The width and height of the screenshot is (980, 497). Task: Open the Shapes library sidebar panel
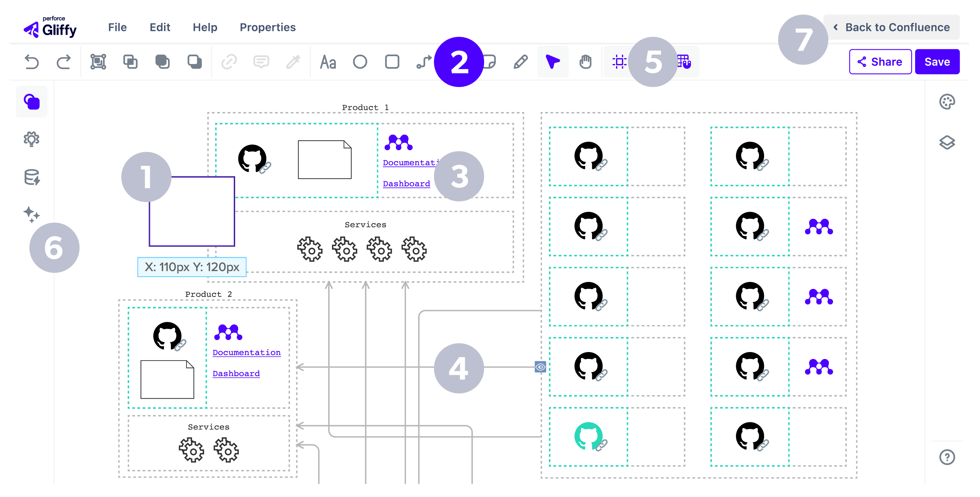tap(32, 102)
